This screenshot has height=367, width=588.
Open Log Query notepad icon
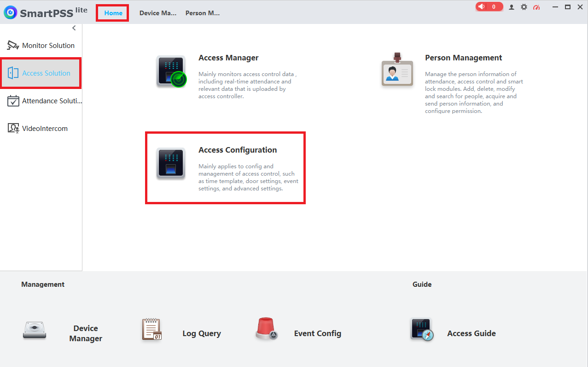coord(151,330)
